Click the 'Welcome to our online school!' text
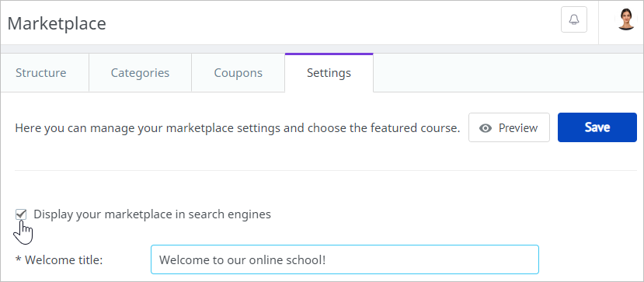Viewport: 644px width, 282px height. click(x=242, y=259)
